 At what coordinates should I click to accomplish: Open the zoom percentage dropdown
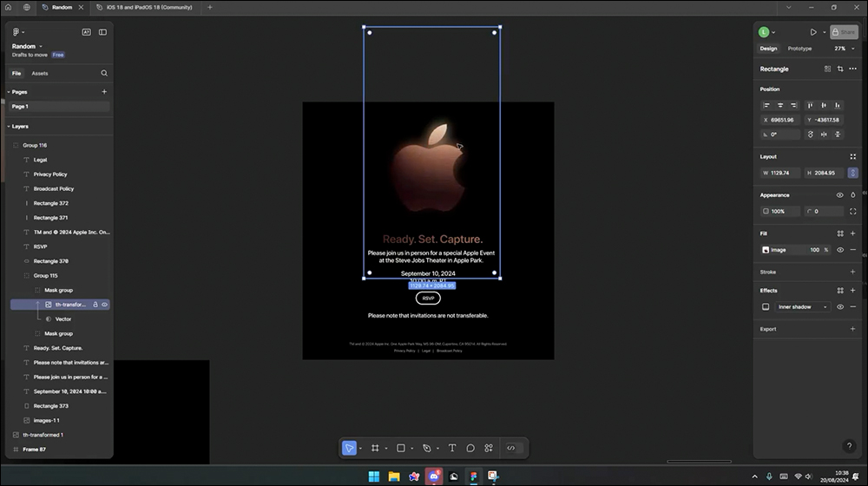click(x=845, y=48)
